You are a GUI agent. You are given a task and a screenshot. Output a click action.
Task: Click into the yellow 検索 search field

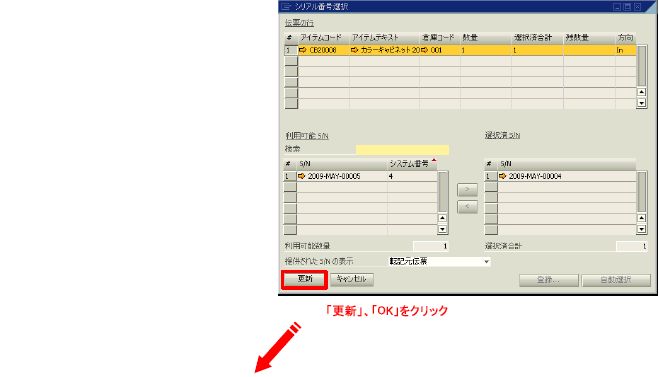pyautogui.click(x=402, y=149)
